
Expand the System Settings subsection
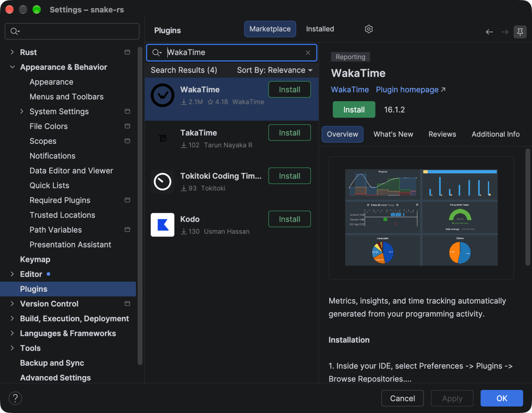pyautogui.click(x=22, y=111)
